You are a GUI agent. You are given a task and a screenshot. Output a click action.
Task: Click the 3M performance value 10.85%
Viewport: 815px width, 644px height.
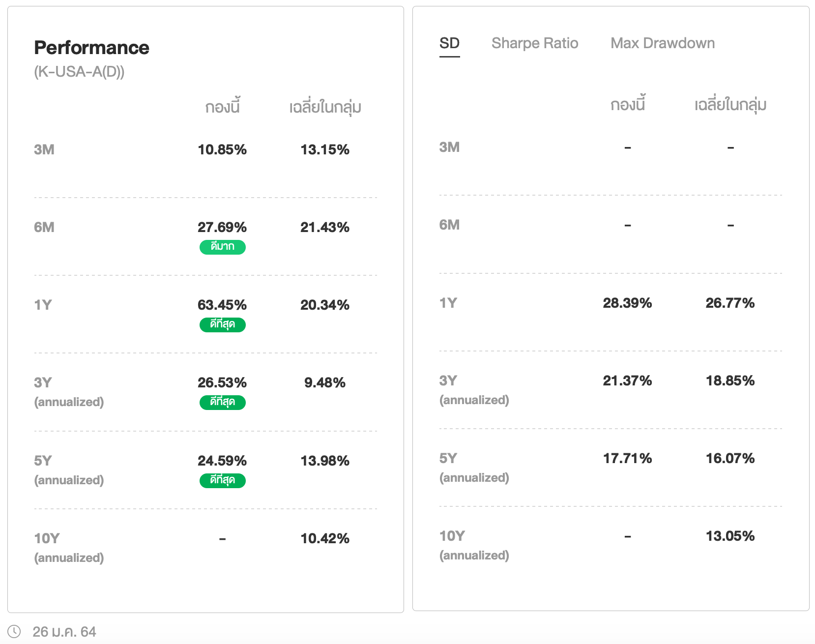coord(222,149)
